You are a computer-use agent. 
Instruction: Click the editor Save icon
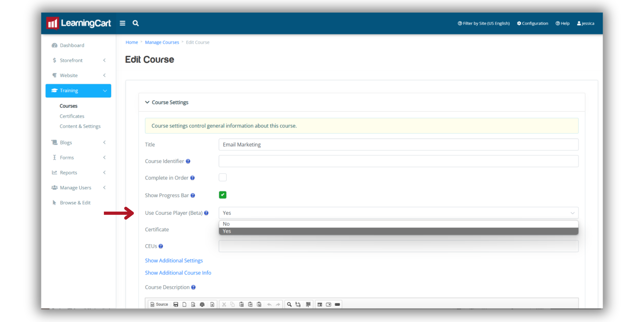click(176, 304)
